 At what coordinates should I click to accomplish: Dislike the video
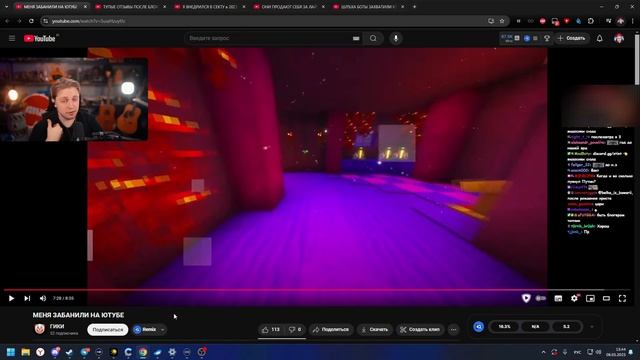(295, 329)
